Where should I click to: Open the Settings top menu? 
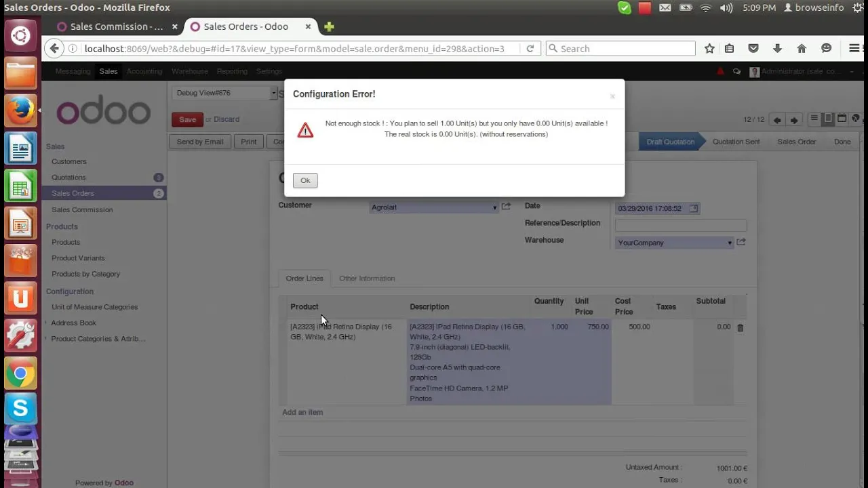point(269,71)
